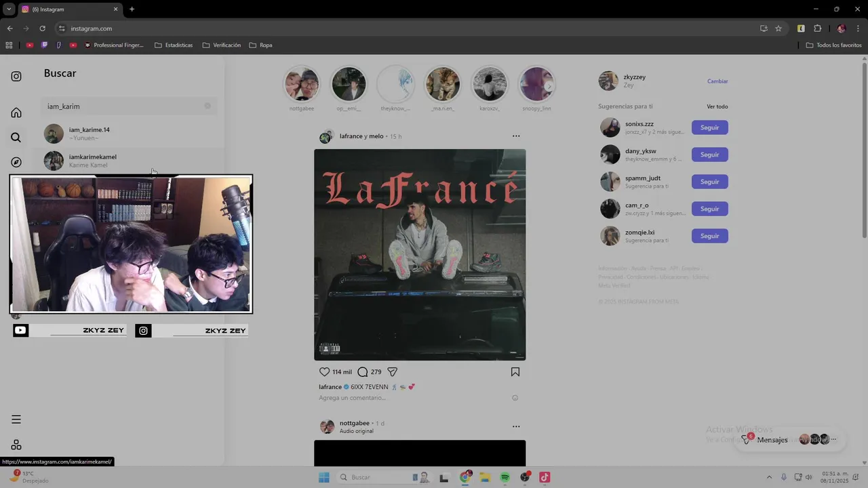
Task: Expand Verificación bookmarks folder
Action: click(222, 45)
